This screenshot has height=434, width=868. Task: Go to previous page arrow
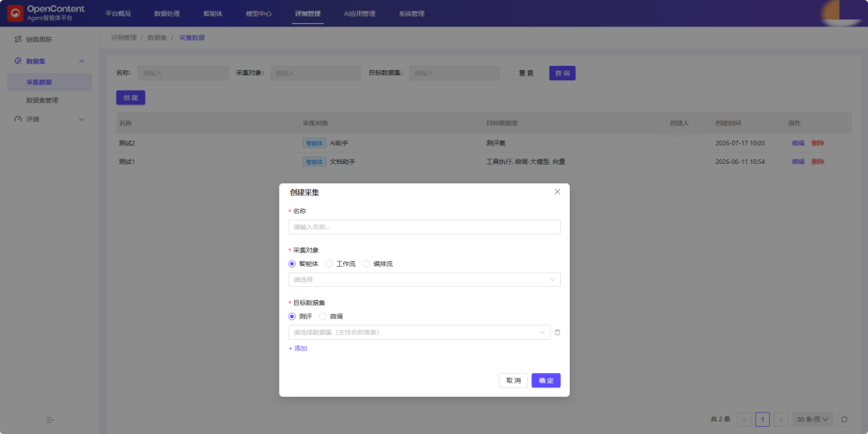pos(744,420)
